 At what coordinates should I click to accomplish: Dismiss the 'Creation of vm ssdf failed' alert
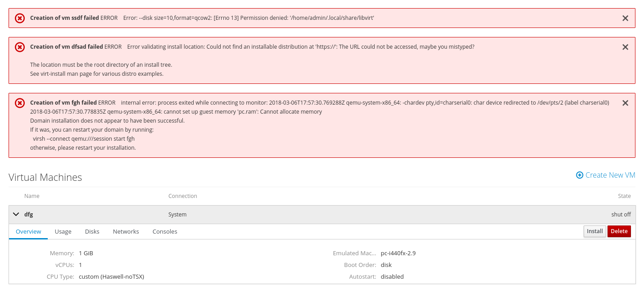tap(625, 18)
